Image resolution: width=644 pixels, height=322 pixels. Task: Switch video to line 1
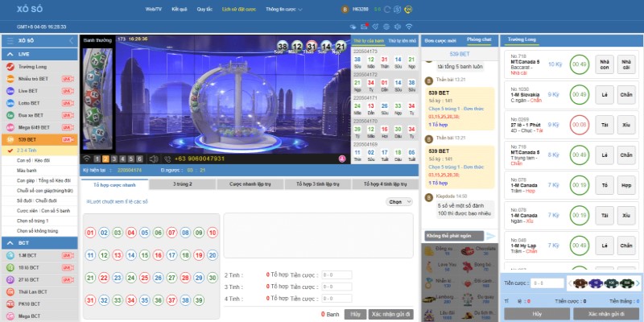pos(97,159)
